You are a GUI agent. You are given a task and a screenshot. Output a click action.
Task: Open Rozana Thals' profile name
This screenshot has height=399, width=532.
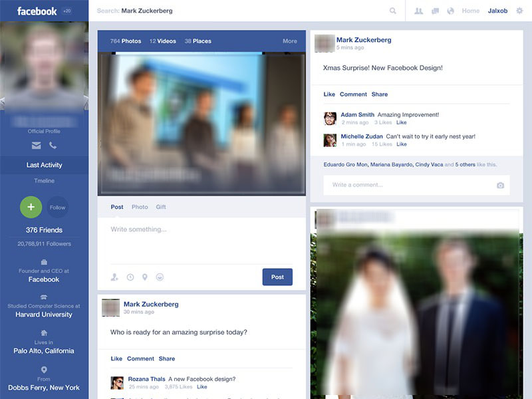coord(146,379)
